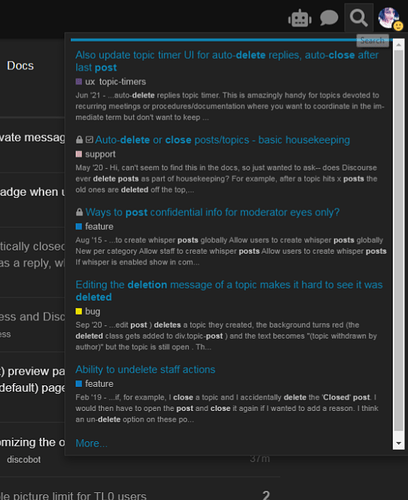The height and width of the screenshot is (500, 408).
Task: Click solved checkbox icon on Auto-delete result
Action: tap(89, 139)
